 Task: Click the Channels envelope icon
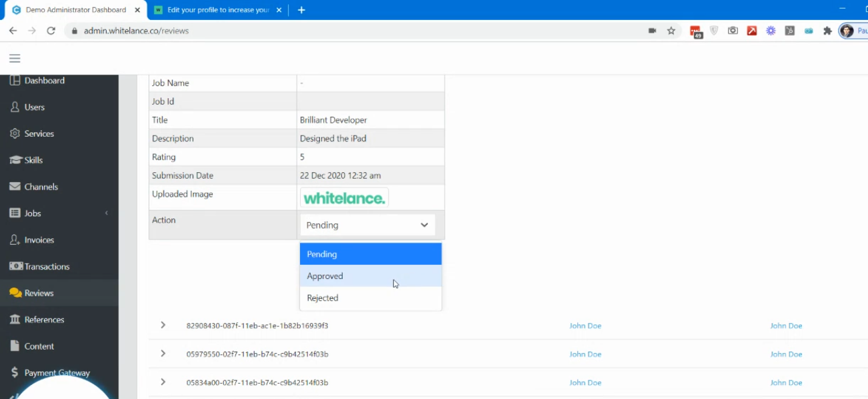[x=15, y=187]
